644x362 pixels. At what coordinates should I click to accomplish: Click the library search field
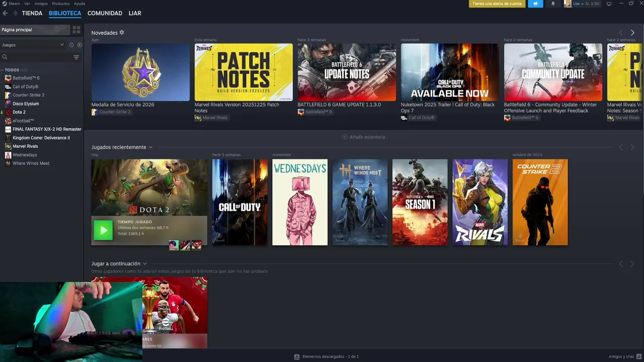[40, 57]
